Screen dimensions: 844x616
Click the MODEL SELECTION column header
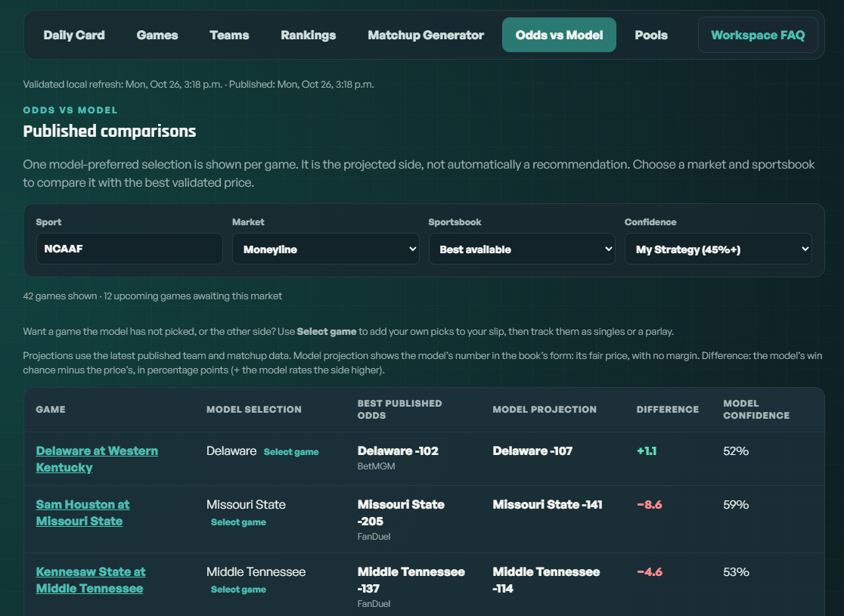tap(254, 410)
